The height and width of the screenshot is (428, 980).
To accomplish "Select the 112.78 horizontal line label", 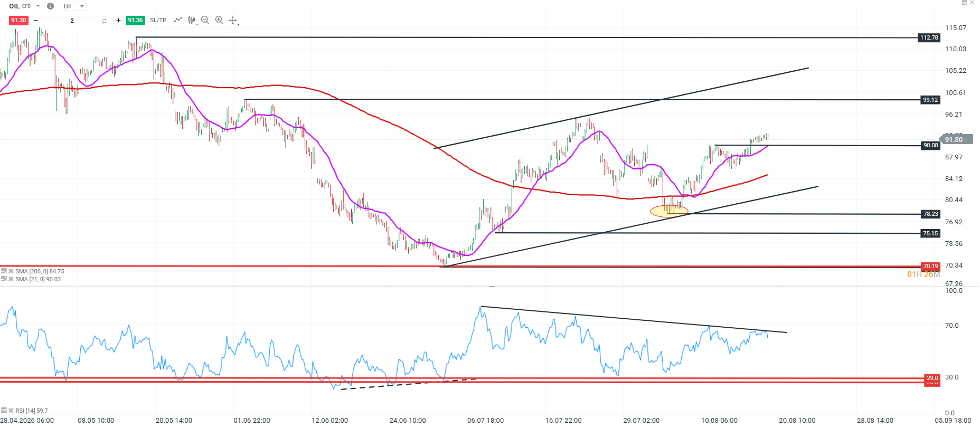I will point(929,37).
